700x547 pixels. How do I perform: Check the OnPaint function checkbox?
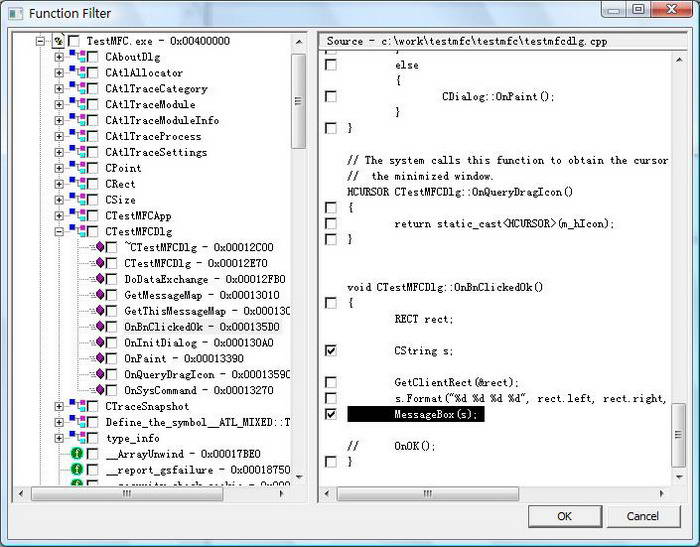click(x=112, y=359)
